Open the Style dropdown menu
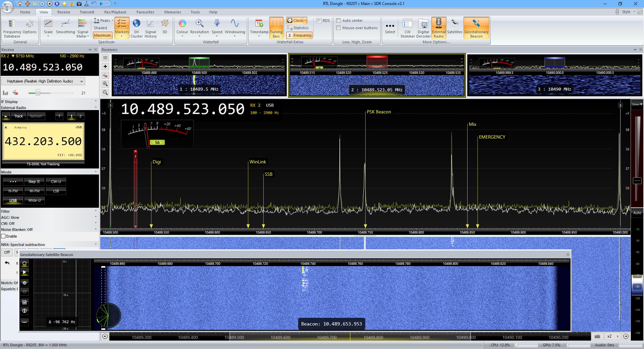 627,12
